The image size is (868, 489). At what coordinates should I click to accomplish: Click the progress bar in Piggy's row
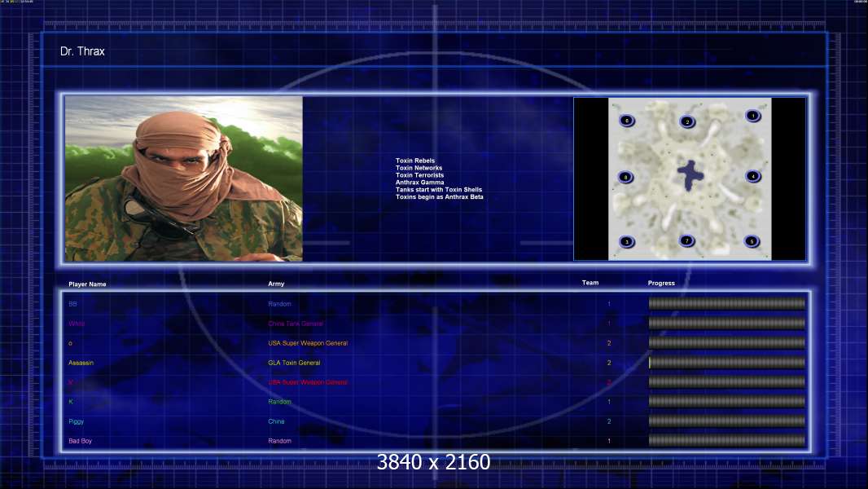pyautogui.click(x=727, y=421)
